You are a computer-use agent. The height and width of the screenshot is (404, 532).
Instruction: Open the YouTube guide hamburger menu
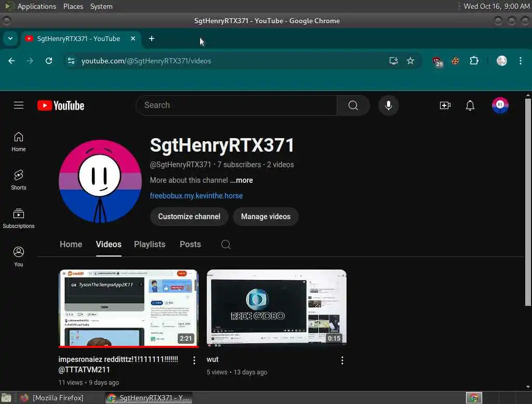coord(19,105)
